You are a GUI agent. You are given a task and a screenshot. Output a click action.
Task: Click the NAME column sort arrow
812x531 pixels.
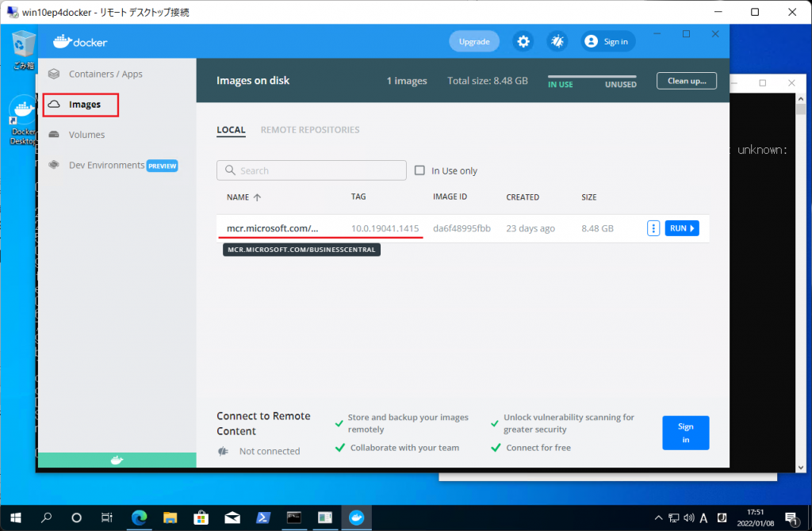pyautogui.click(x=257, y=197)
